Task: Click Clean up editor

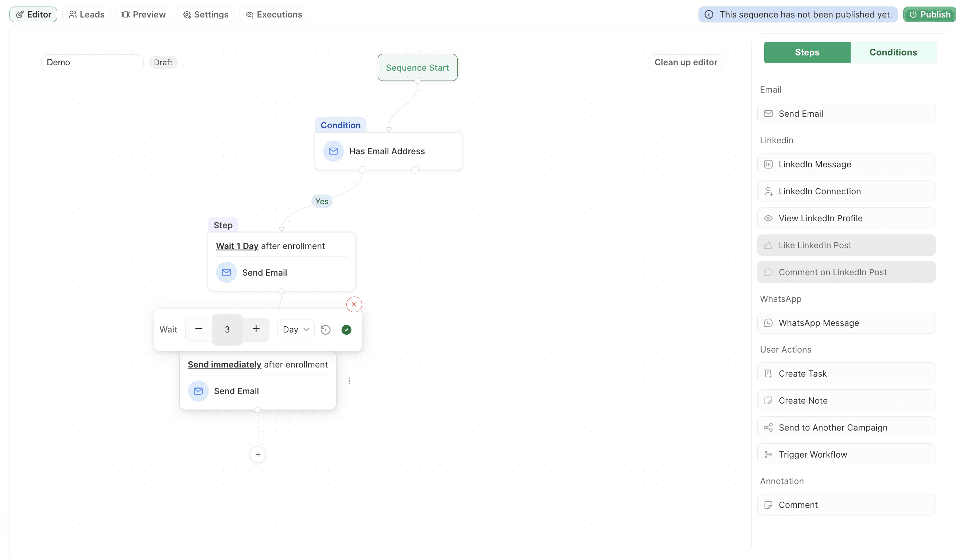Action: click(685, 62)
